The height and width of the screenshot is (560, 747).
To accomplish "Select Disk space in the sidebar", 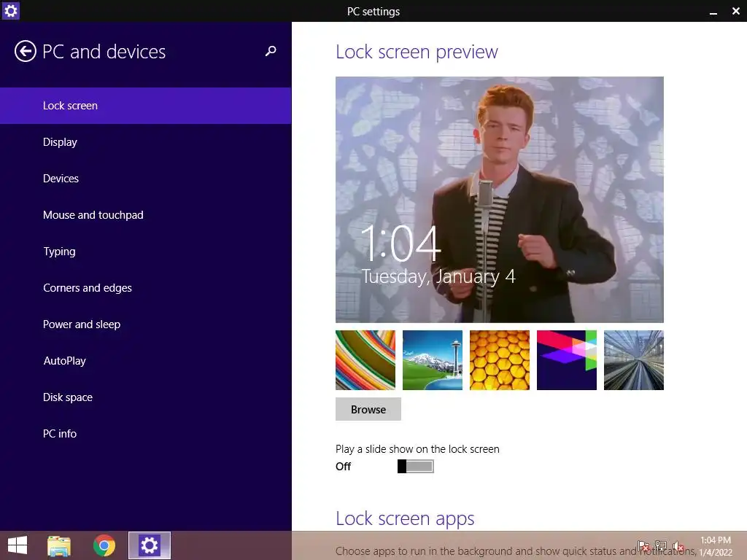I will (145, 397).
